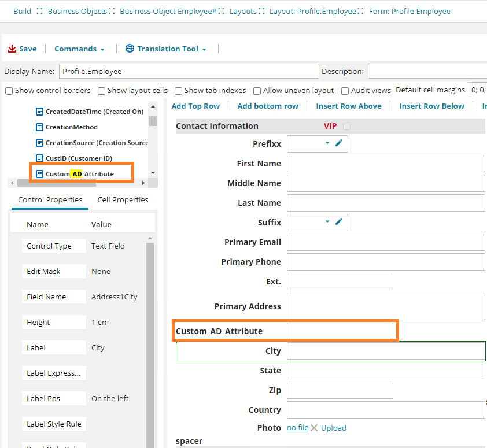The image size is (487, 448).
Task: Click inside the Display Name input field
Action: click(188, 71)
